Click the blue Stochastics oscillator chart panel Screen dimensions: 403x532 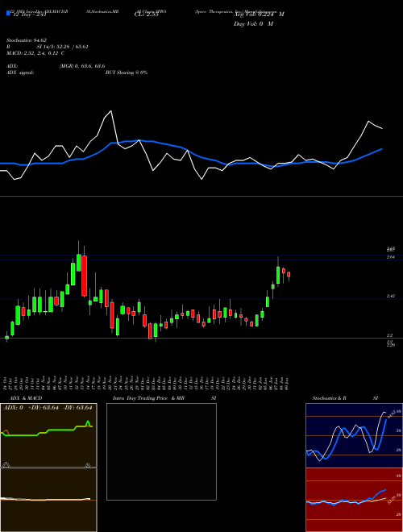click(x=354, y=435)
